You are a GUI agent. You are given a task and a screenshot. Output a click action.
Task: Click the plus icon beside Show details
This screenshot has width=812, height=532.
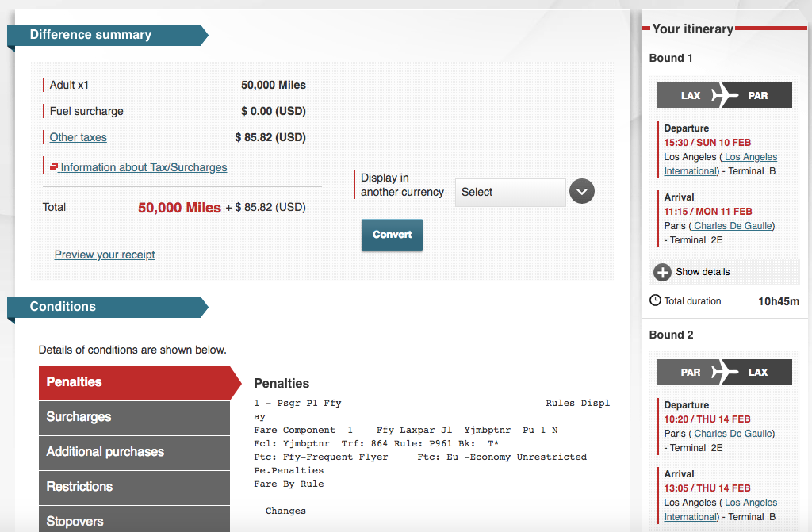662,272
